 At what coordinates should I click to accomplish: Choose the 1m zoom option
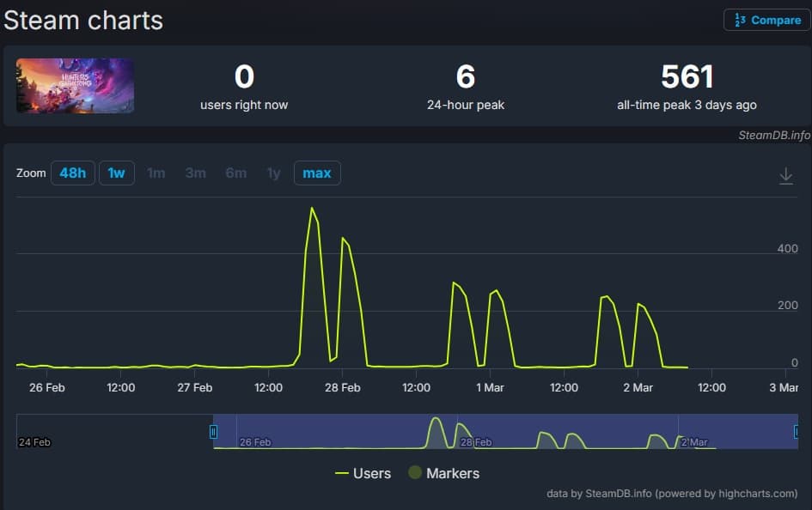tap(156, 173)
